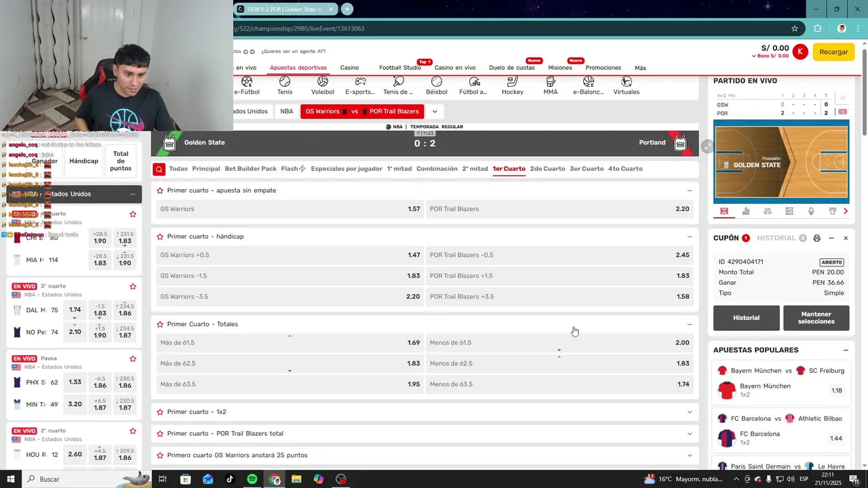
Task: Click the red search icon beside Todas
Action: click(x=159, y=169)
